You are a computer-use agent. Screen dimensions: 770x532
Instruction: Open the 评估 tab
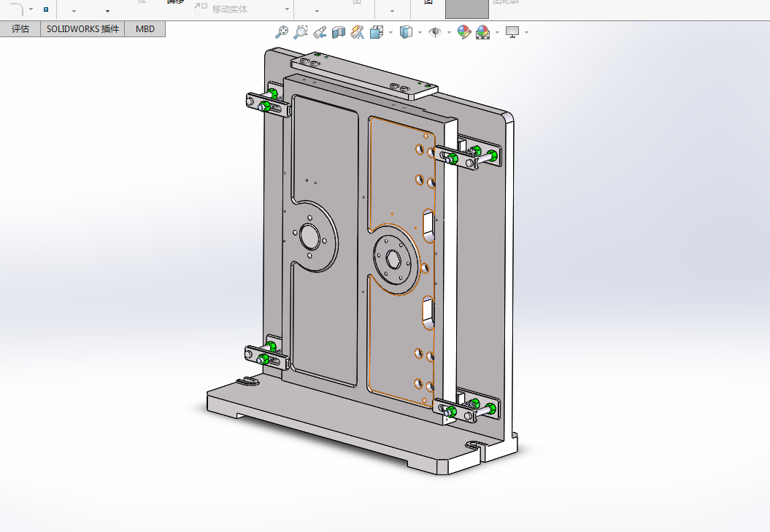click(20, 29)
